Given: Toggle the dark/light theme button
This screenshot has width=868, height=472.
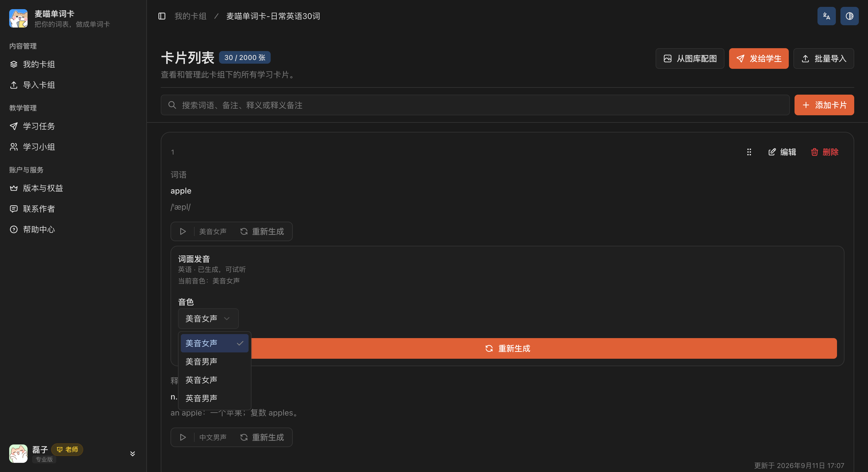Looking at the screenshot, I should [x=849, y=16].
